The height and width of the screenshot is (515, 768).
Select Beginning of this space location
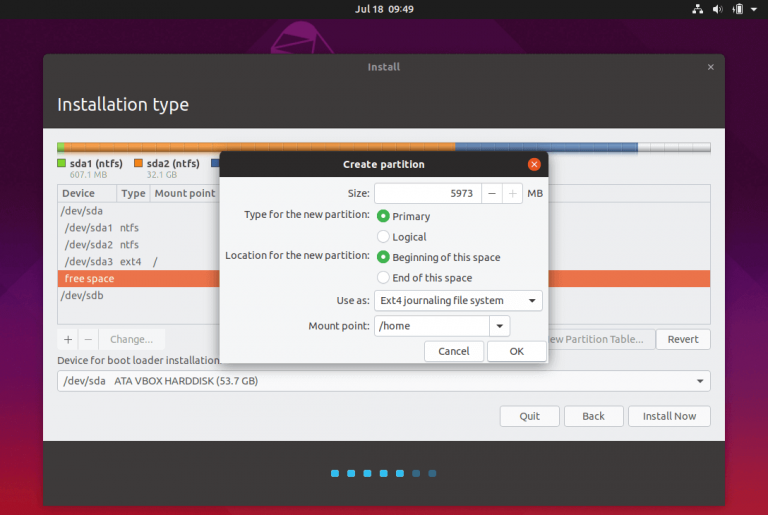coord(383,258)
